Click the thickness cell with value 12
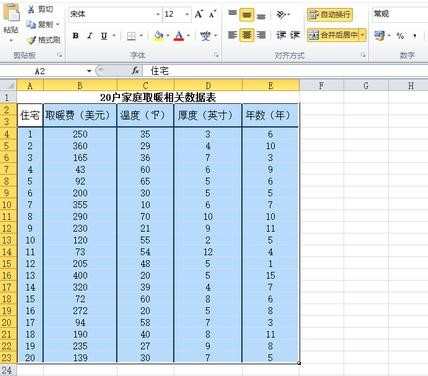 208,252
